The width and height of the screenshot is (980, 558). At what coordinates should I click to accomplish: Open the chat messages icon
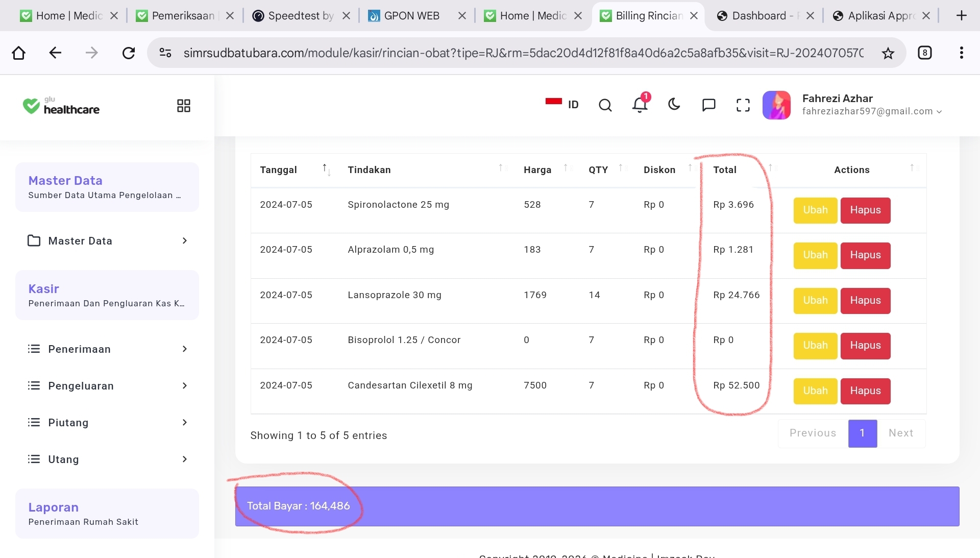coord(709,105)
